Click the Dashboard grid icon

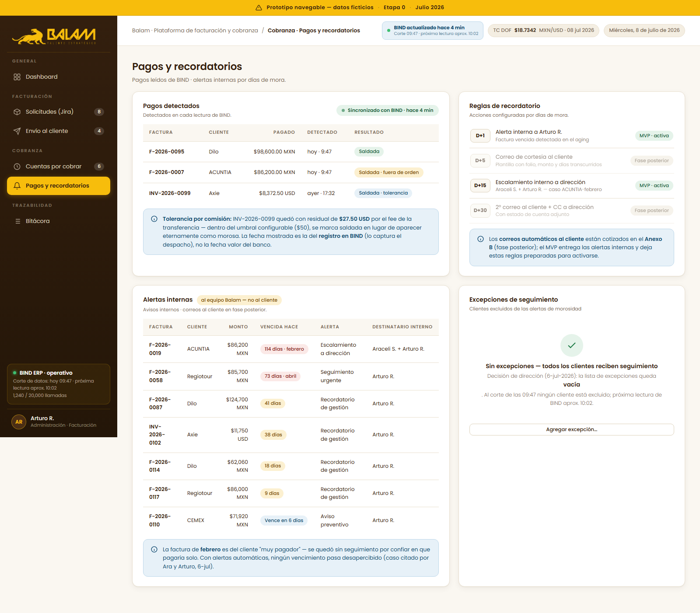click(x=17, y=77)
